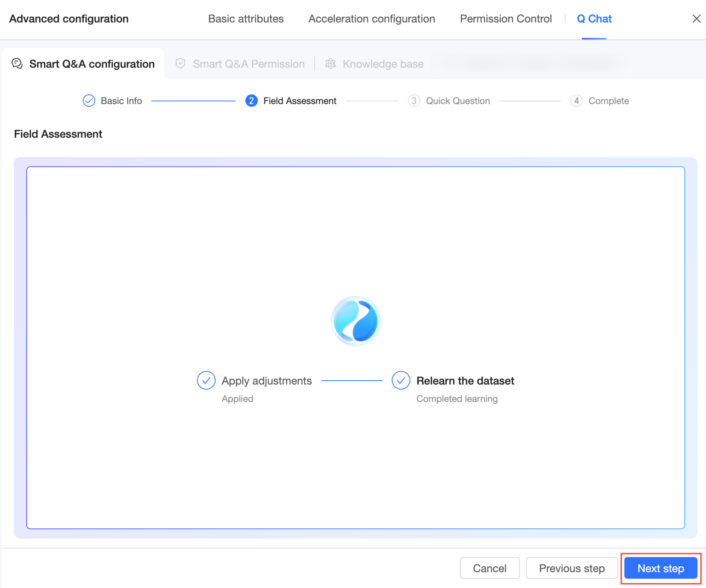Viewport: 706px width, 588px height.
Task: Click the step 4 Complete circle
Action: tap(576, 101)
